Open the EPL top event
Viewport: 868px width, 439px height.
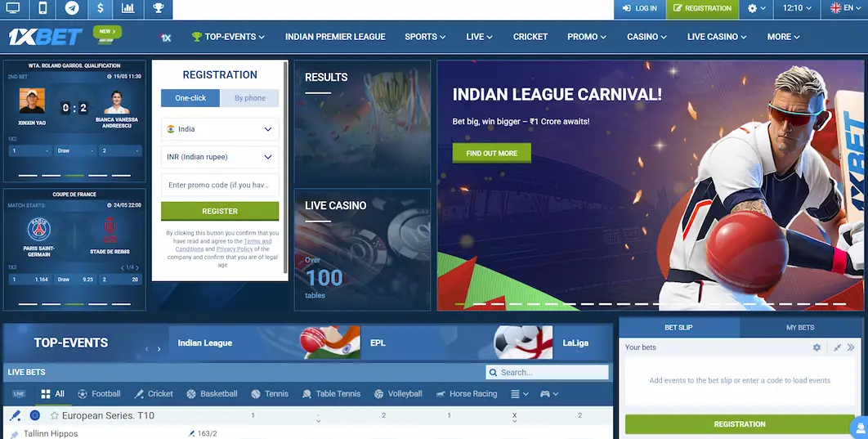click(457, 343)
